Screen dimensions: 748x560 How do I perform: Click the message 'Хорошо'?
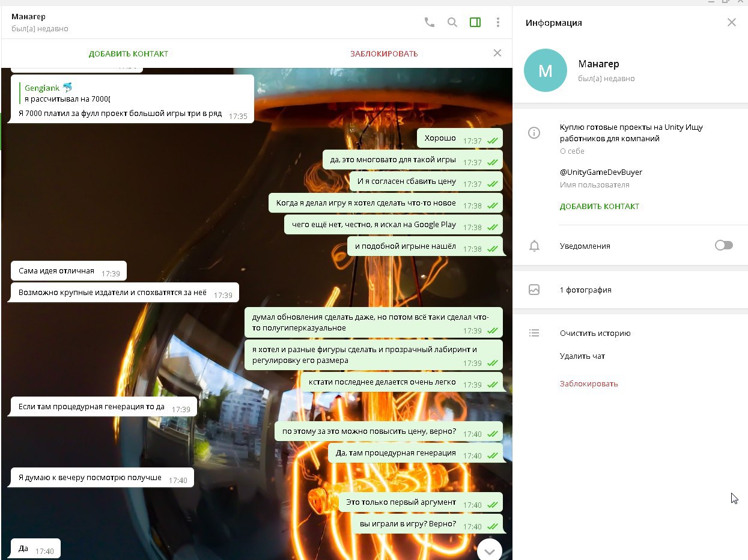click(x=460, y=138)
